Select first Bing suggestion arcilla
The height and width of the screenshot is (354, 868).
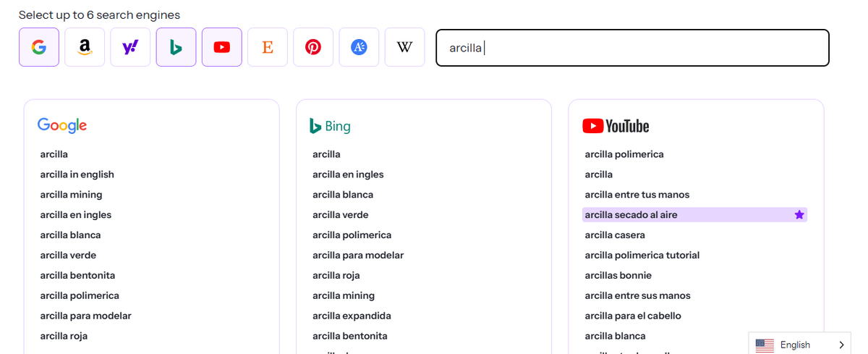(326, 154)
